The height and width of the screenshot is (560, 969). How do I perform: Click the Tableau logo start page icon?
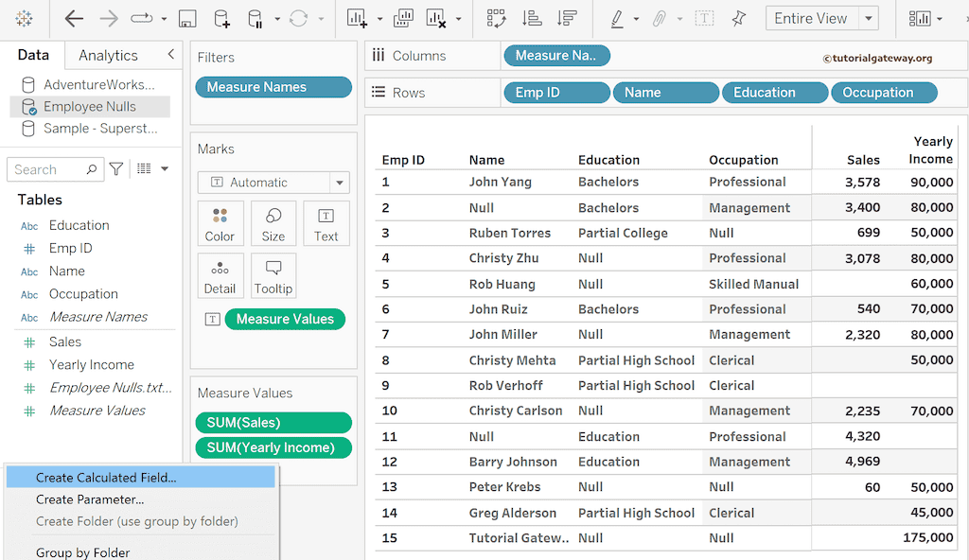(x=25, y=19)
